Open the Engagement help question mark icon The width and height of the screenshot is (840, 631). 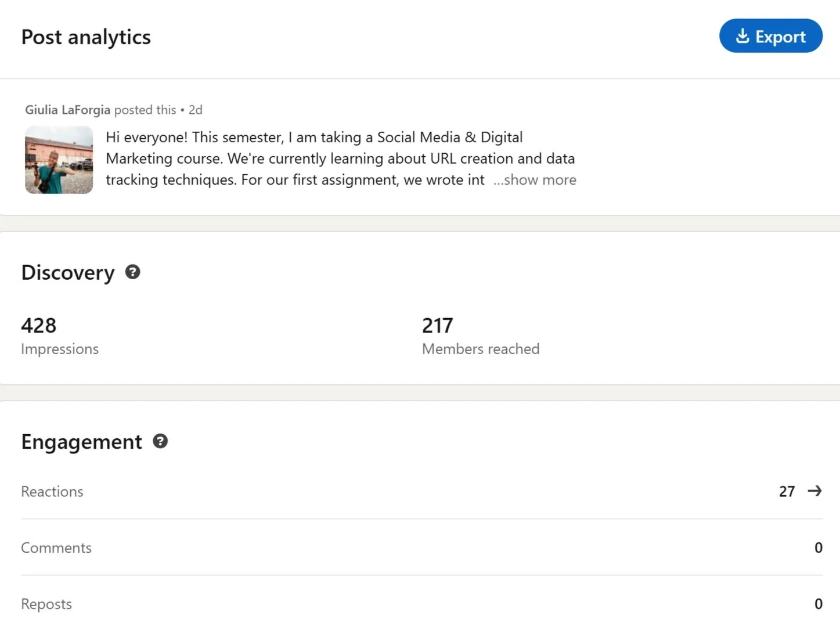[x=160, y=441]
